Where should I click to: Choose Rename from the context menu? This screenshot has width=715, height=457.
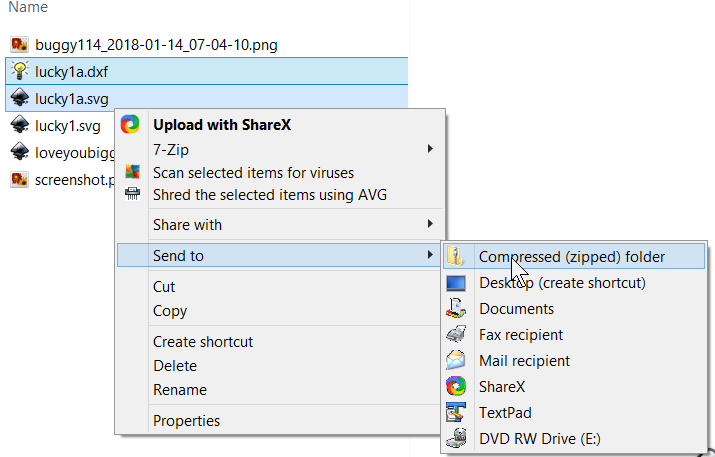tap(180, 390)
